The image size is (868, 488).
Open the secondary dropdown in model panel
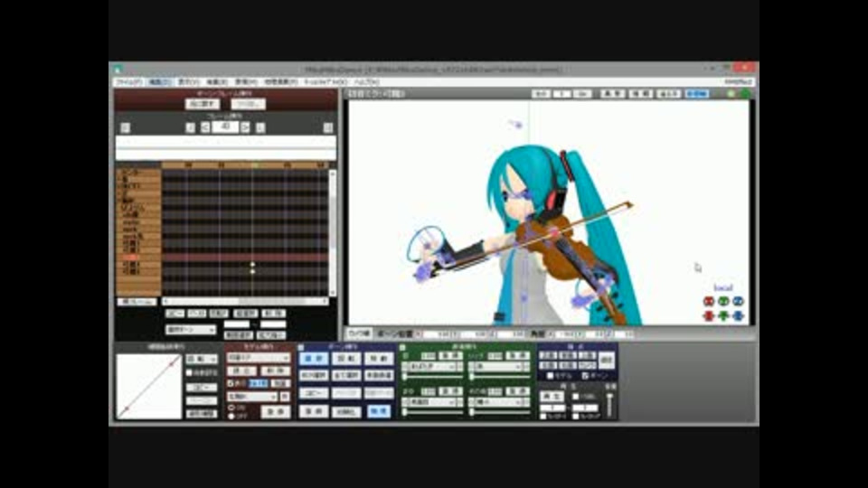click(252, 397)
